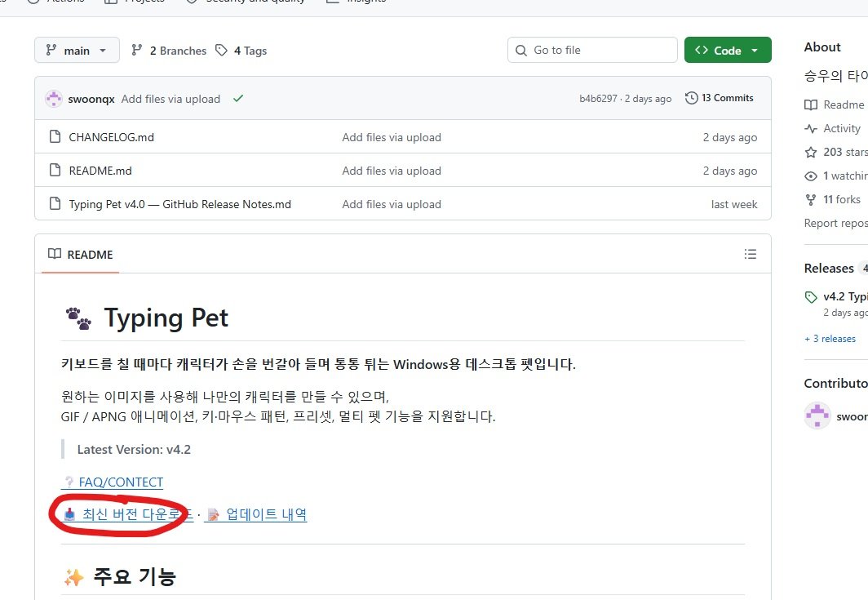Click the star icon beside 203 stars
The image size is (868, 600).
(810, 152)
